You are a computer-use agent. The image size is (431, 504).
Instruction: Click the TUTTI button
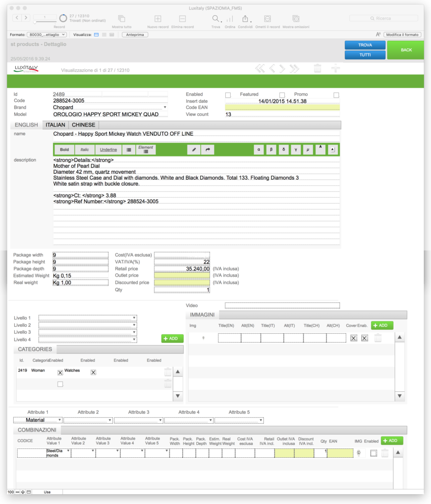tap(365, 55)
